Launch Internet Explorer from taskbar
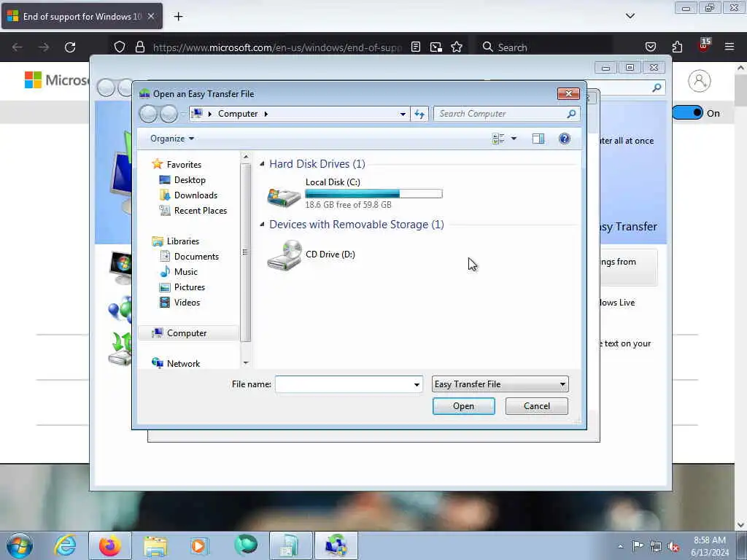The height and width of the screenshot is (560, 747). 65,545
